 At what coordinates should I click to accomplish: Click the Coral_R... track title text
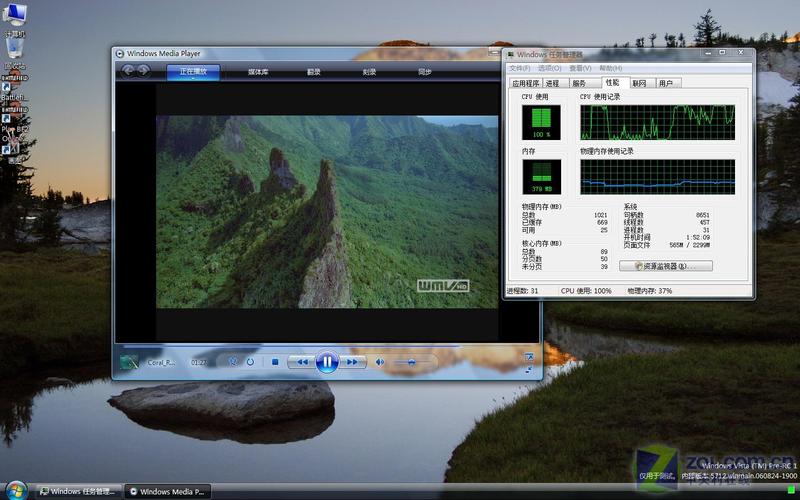point(161,363)
